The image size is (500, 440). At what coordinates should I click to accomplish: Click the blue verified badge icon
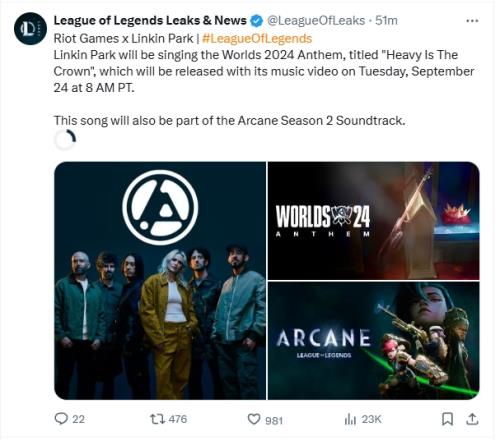[x=256, y=21]
